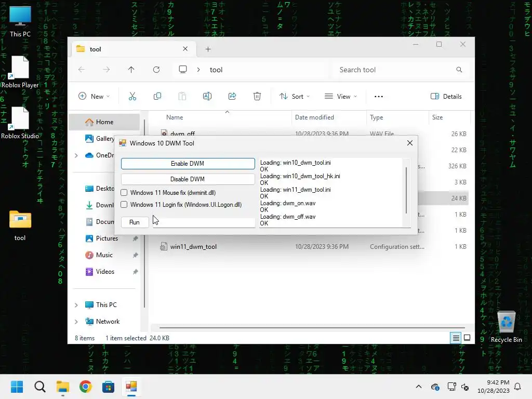Image resolution: width=532 pixels, height=399 pixels.
Task: Click the Up one level arrow
Action: 131,70
